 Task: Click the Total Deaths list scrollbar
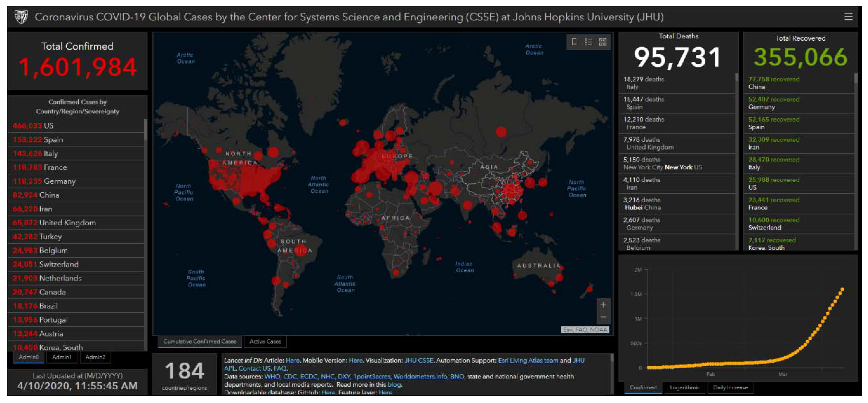[x=737, y=77]
